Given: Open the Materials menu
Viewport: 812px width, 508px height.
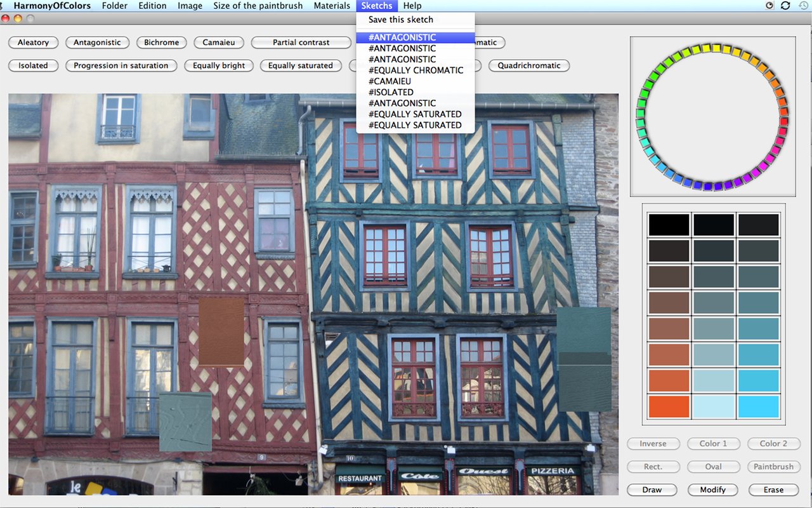Looking at the screenshot, I should (332, 6).
